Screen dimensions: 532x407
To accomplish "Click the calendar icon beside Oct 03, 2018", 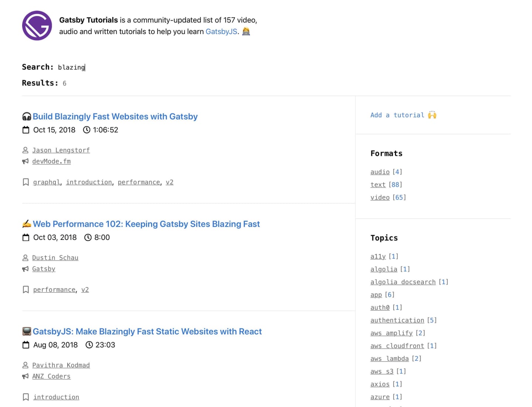I will point(26,238).
